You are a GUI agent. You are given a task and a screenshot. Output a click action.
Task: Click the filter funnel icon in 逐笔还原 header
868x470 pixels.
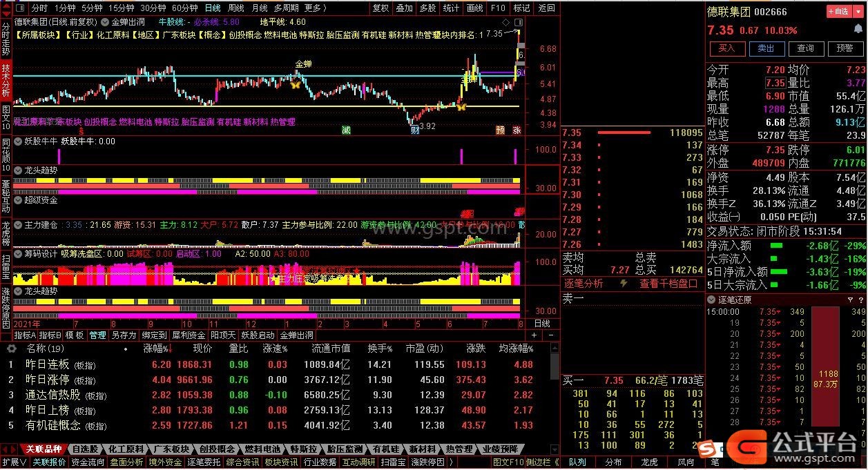tap(850, 300)
